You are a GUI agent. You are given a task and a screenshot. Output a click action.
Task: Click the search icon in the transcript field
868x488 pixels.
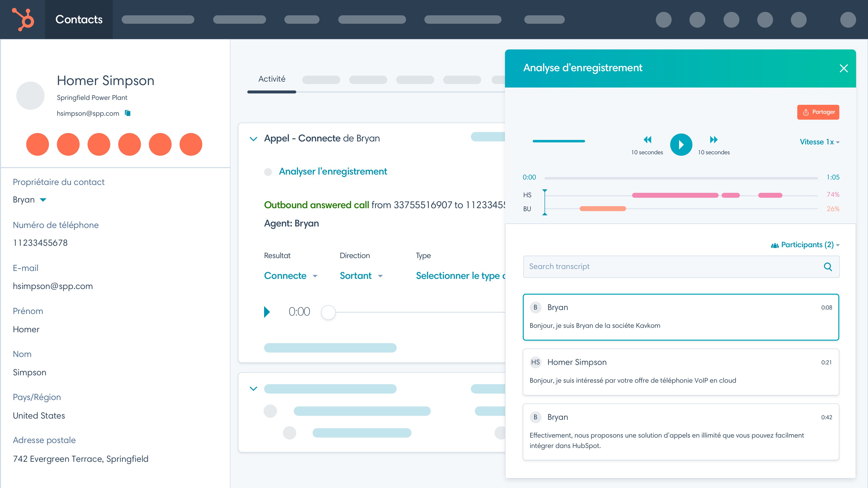828,266
